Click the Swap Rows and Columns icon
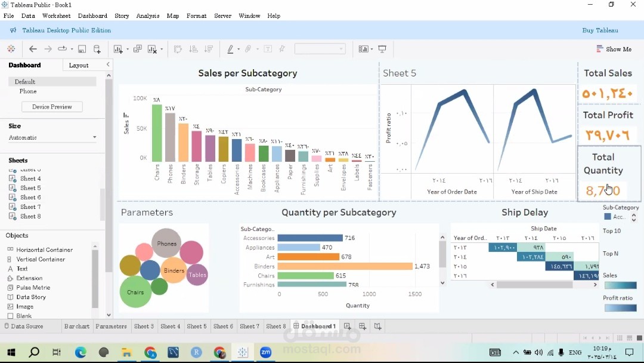This screenshot has height=363, width=644. click(x=178, y=49)
